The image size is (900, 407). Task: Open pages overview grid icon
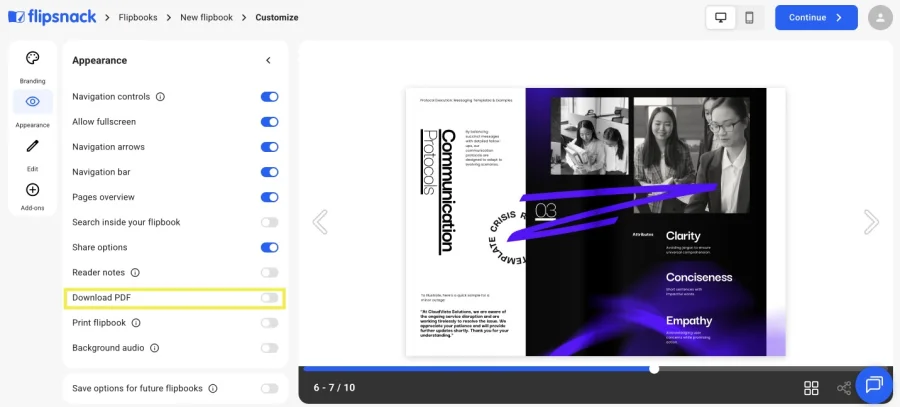pyautogui.click(x=811, y=388)
